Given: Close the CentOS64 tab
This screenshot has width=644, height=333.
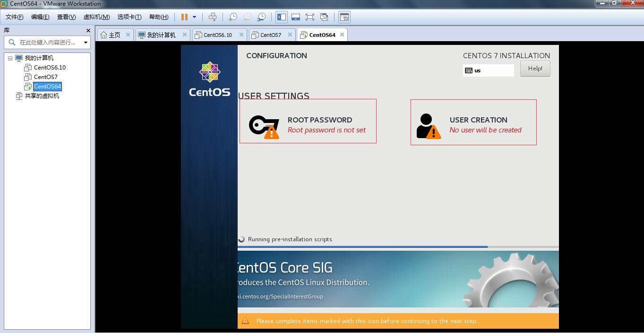Looking at the screenshot, I should point(342,35).
